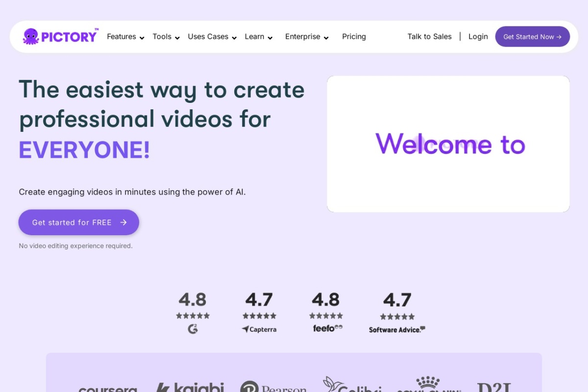Screen dimensions: 588x392
Task: Open the Learn dropdown menu
Action: click(259, 37)
